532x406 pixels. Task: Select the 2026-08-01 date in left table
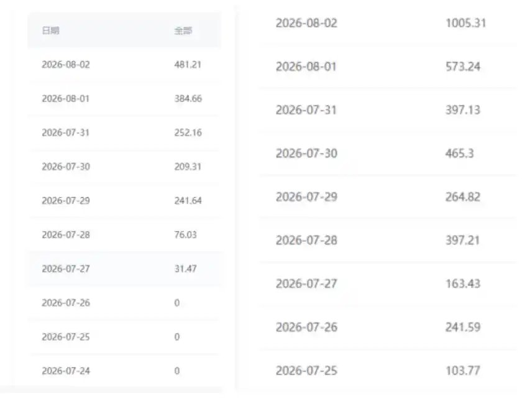pos(65,98)
